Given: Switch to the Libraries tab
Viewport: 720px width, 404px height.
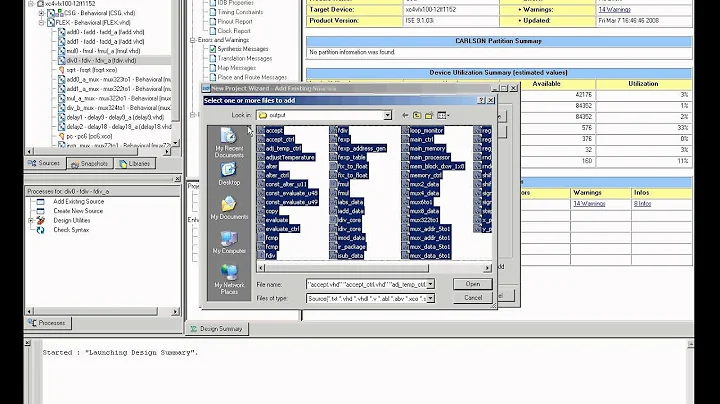Looking at the screenshot, I should 135,163.
